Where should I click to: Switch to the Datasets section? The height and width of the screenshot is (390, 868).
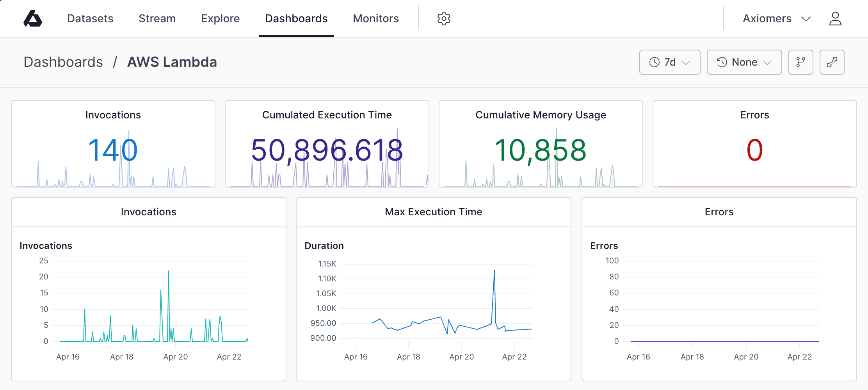(x=90, y=18)
